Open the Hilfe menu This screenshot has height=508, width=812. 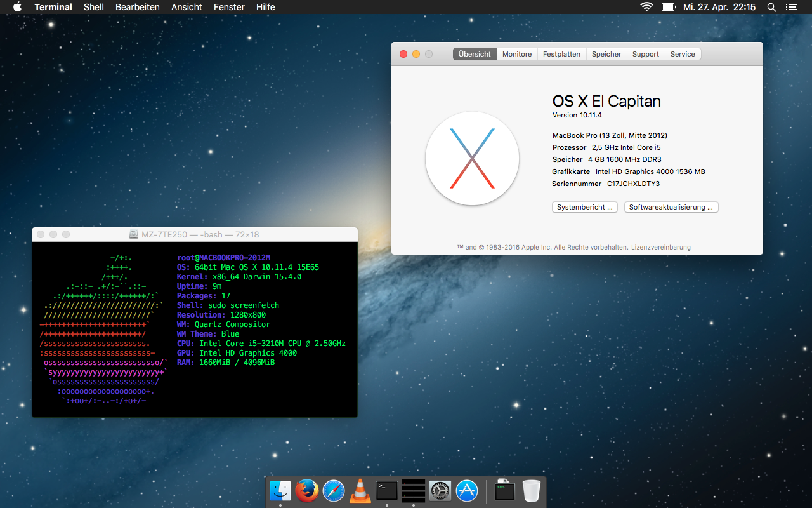tap(266, 7)
